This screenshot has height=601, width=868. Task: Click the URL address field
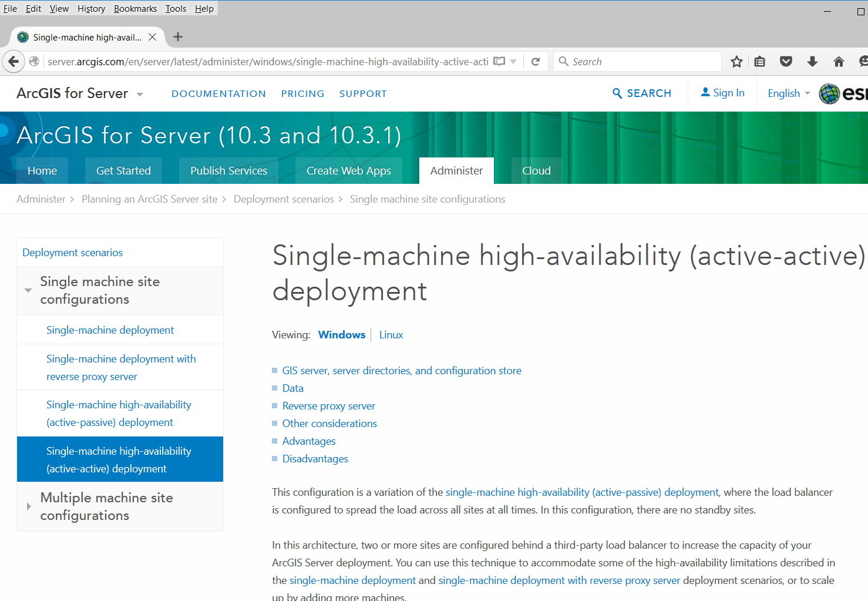point(267,62)
